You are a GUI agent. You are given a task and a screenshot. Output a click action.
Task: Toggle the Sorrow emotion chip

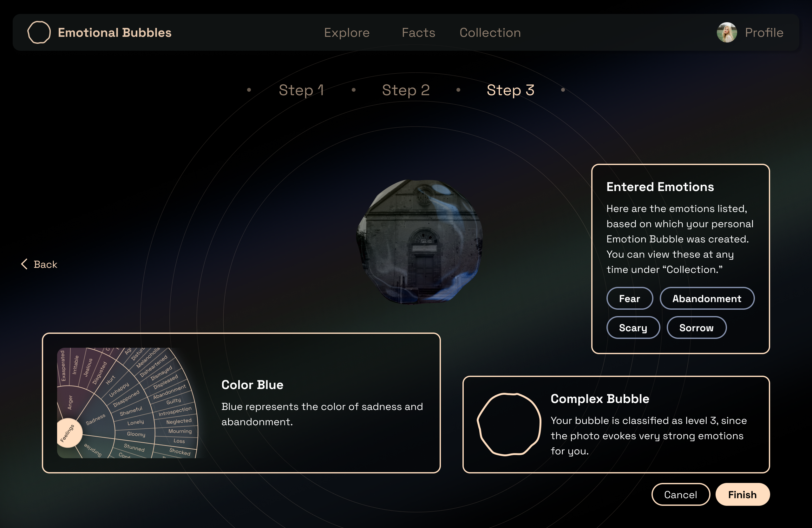(696, 328)
